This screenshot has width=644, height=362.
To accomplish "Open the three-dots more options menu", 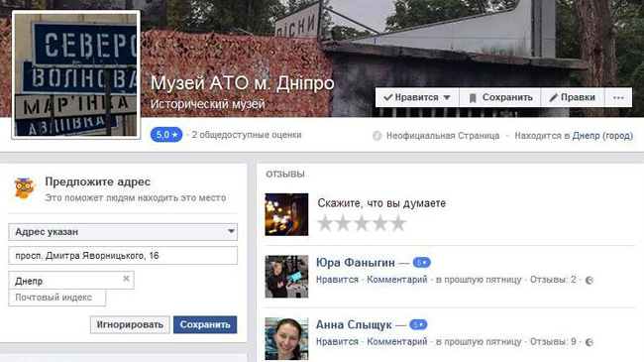I will pyautogui.click(x=618, y=97).
